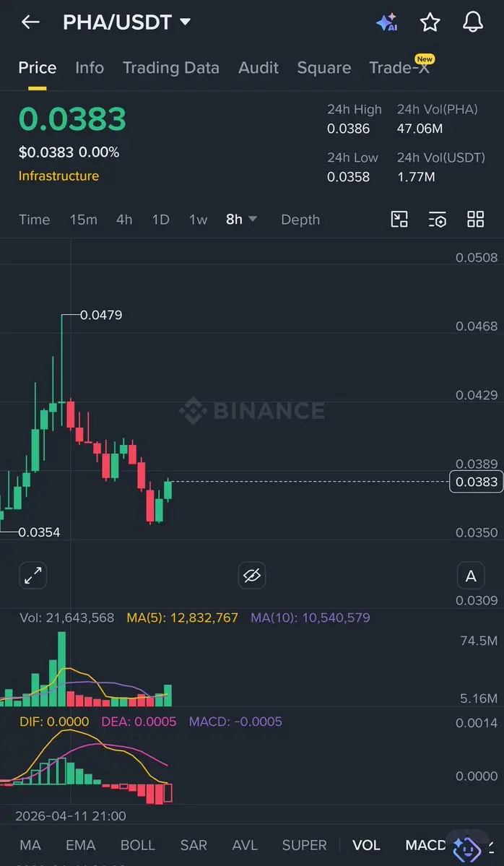This screenshot has width=504, height=866.
Task: Enable the SAR indicator
Action: (194, 846)
